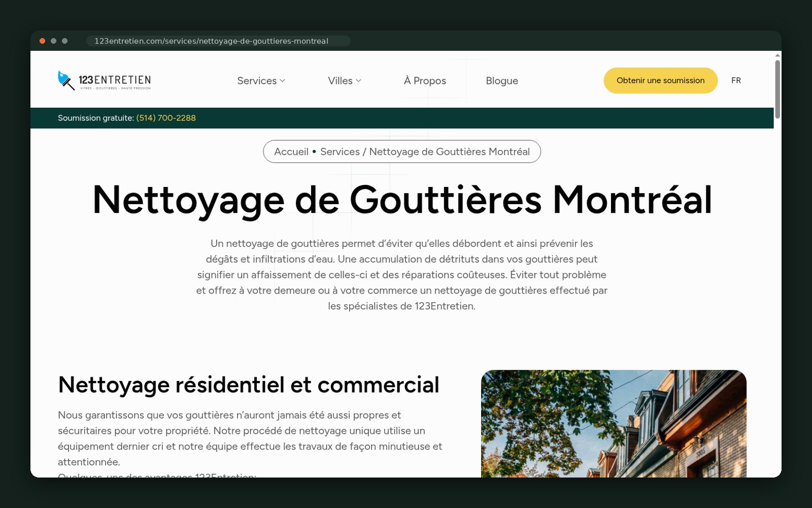The image size is (812, 508).
Task: Click the Soumission gratuite label
Action: pyautogui.click(x=96, y=118)
